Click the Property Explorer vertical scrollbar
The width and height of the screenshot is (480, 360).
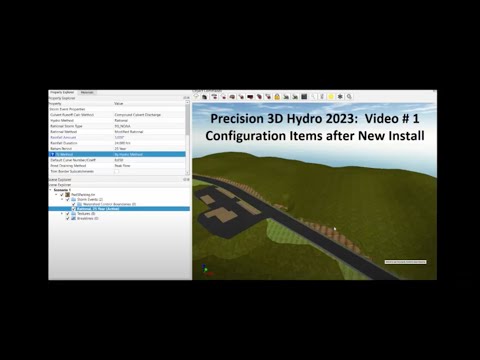click(187, 137)
